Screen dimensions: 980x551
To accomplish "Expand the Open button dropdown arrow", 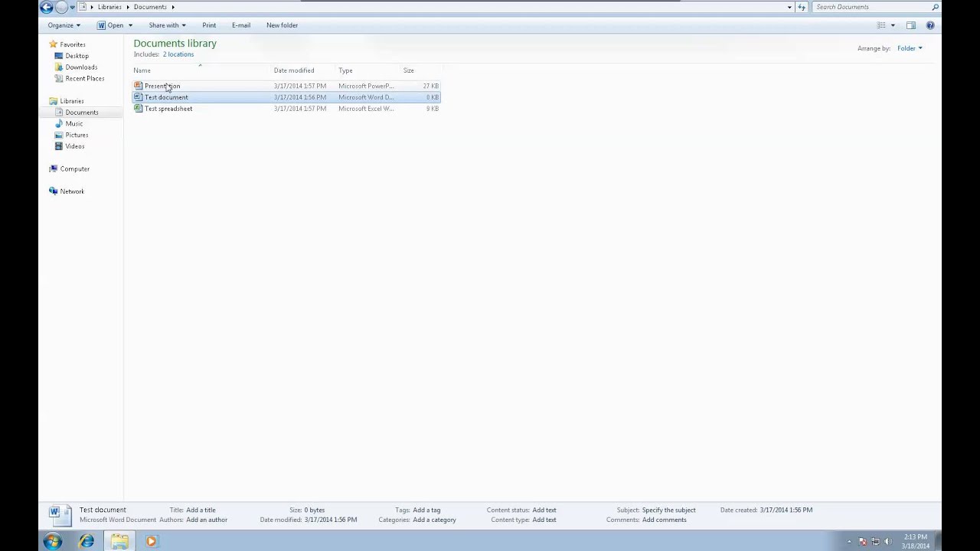I will (130, 25).
